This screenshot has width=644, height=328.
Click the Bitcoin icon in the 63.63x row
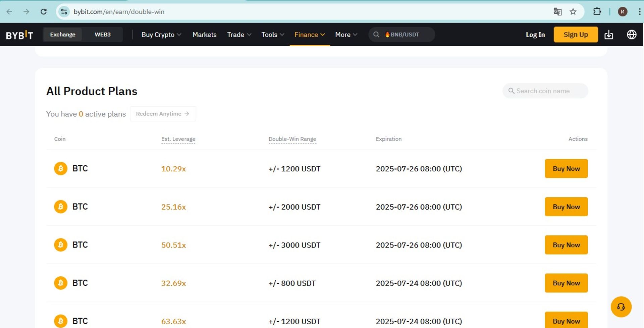pos(61,321)
